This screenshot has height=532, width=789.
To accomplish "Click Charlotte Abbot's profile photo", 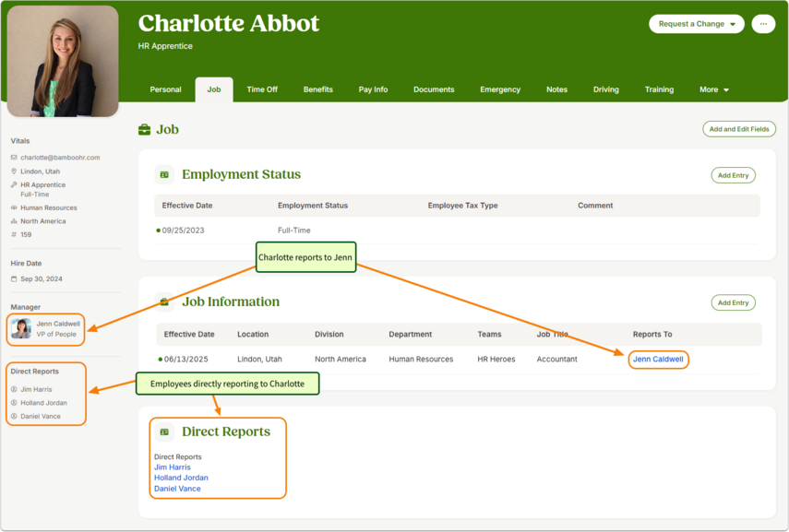I will point(63,61).
